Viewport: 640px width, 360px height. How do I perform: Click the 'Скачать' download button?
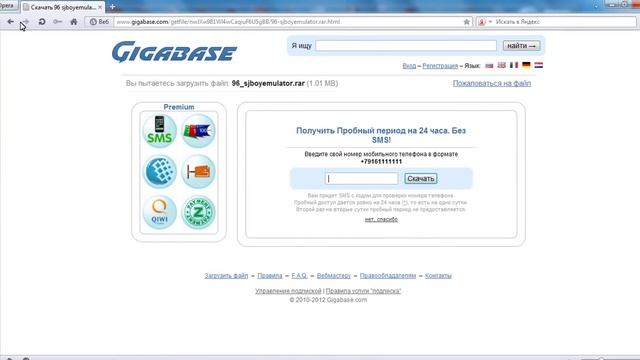[421, 178]
